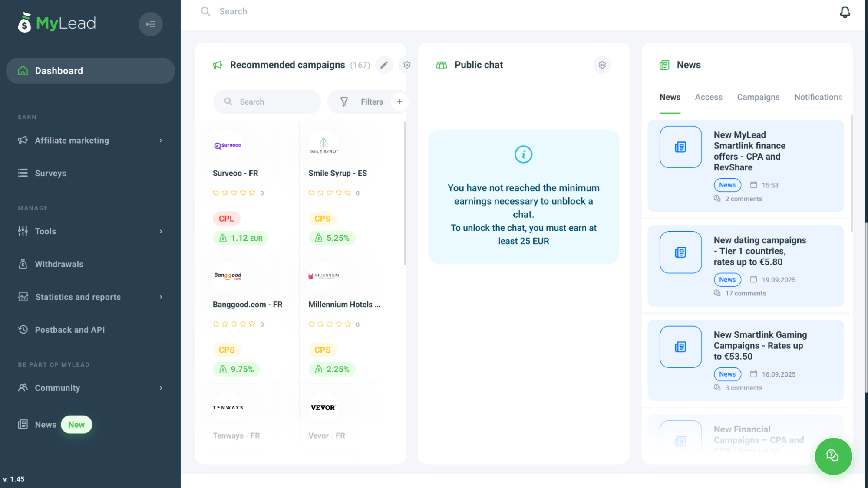Click the Banggood campaign logo
The image size is (868, 488).
(x=228, y=276)
